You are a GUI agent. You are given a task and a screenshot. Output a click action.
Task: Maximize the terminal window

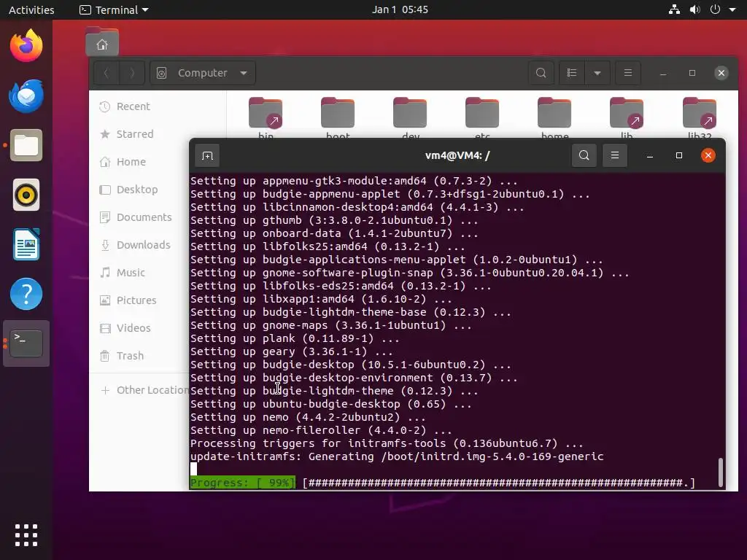point(679,156)
